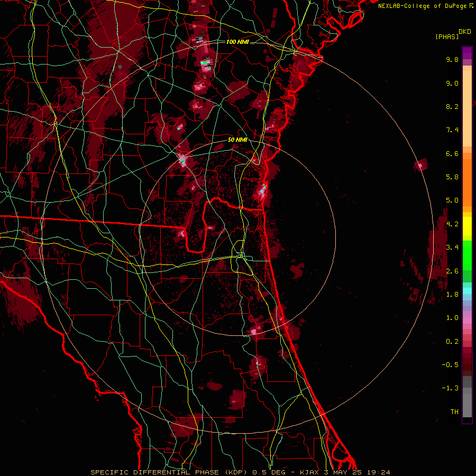Click the 9.8 value on the scale

click(x=452, y=60)
